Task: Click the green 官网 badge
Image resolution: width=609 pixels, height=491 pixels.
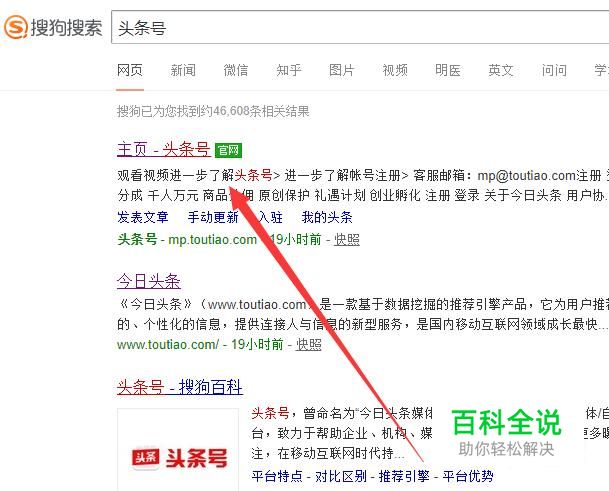Action: tap(228, 150)
